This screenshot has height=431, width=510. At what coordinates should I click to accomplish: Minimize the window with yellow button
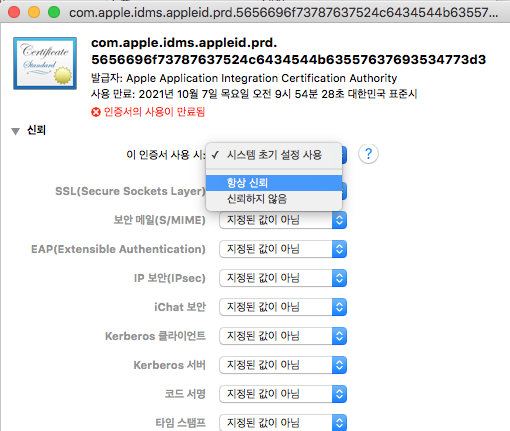34,12
